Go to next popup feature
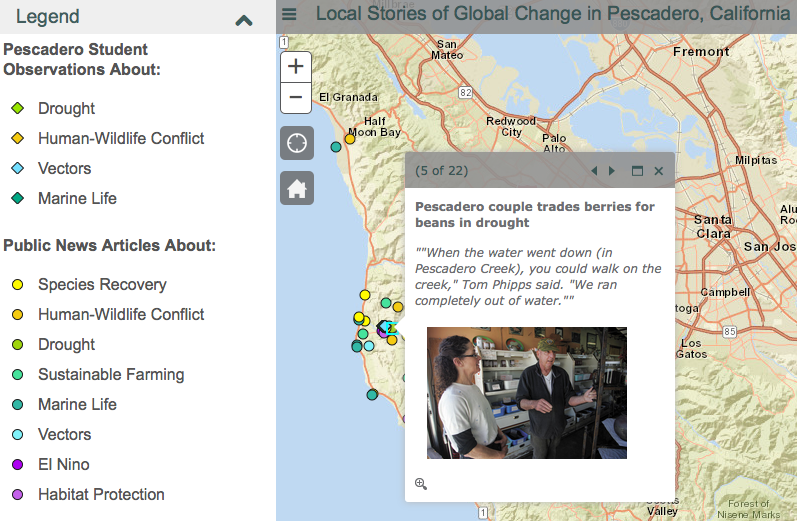797x521 pixels. click(612, 171)
